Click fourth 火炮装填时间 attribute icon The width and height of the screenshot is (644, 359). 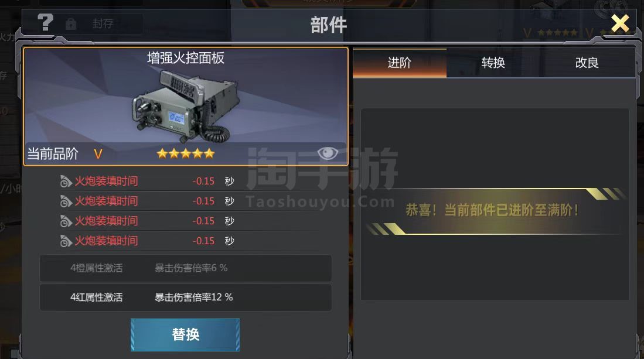66,241
